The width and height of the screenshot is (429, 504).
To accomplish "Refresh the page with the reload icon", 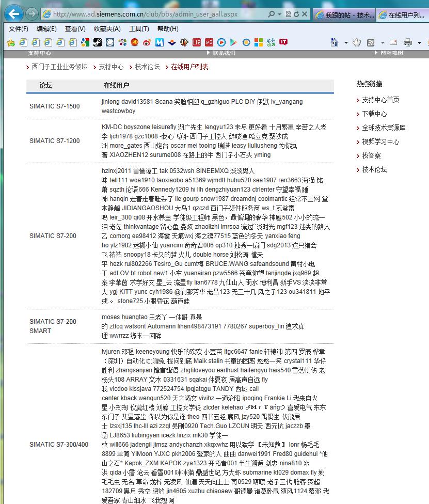I will coord(296,14).
